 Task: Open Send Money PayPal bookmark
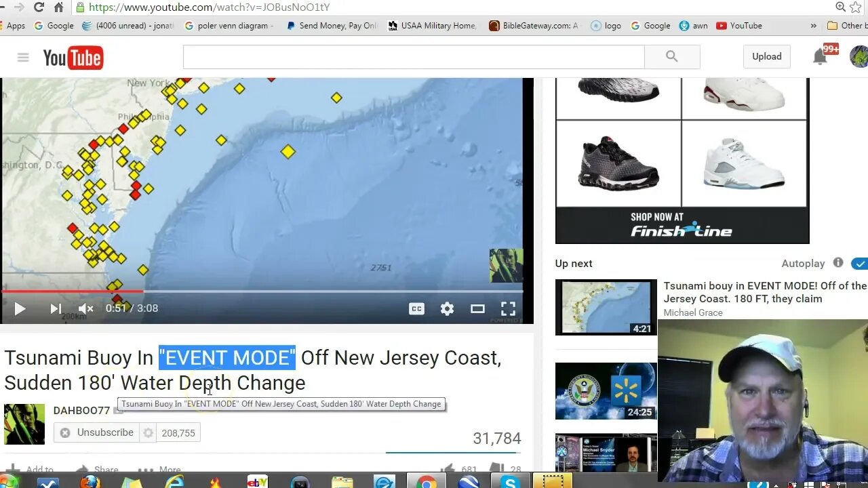point(332,26)
